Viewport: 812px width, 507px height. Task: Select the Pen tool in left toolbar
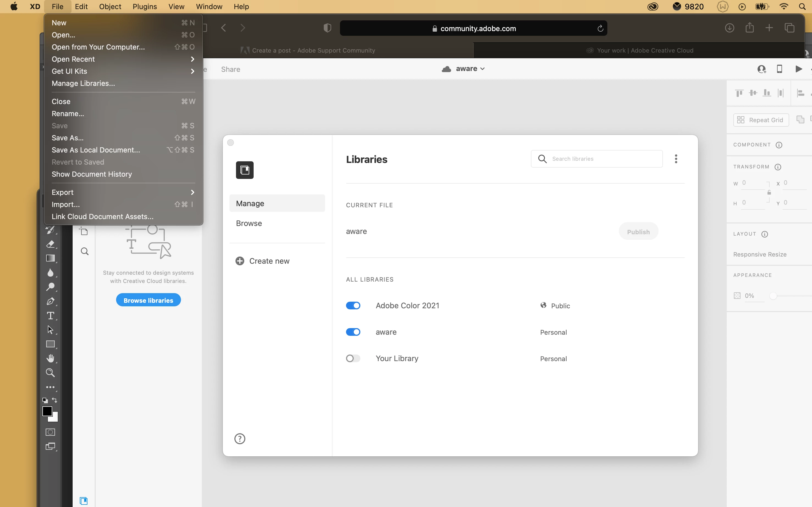pyautogui.click(x=50, y=301)
